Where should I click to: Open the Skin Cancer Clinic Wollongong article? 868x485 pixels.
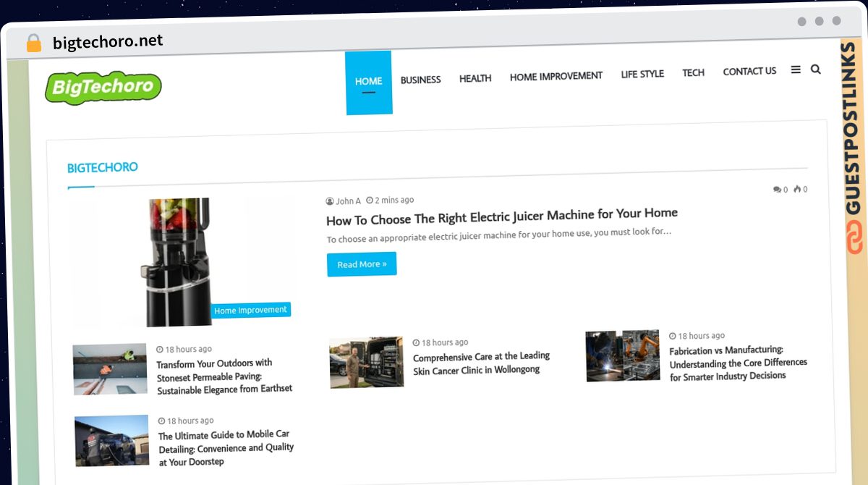[482, 363]
